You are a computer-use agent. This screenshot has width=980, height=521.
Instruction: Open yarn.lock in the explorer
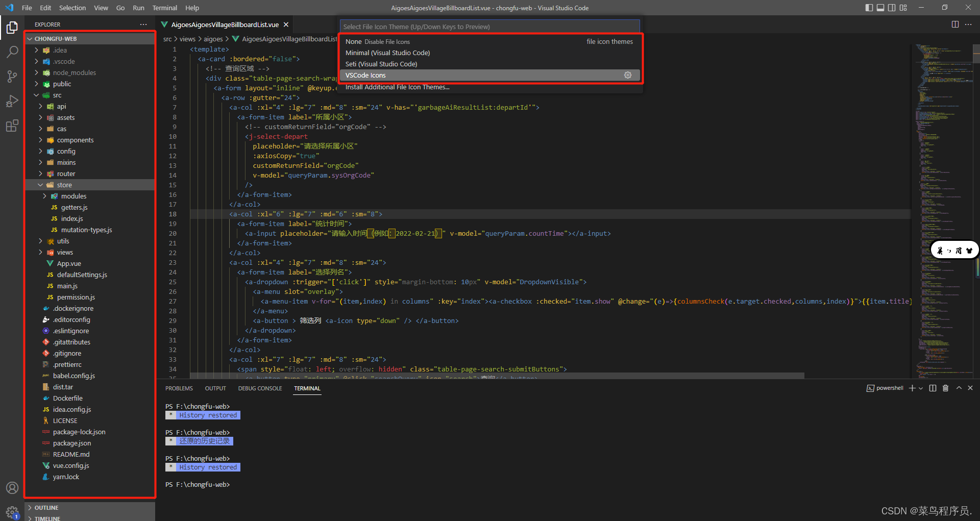pos(90,477)
